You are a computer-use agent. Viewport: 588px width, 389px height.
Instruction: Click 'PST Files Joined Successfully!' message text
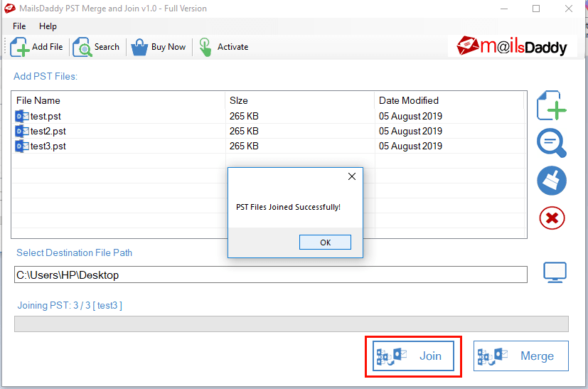click(x=288, y=207)
